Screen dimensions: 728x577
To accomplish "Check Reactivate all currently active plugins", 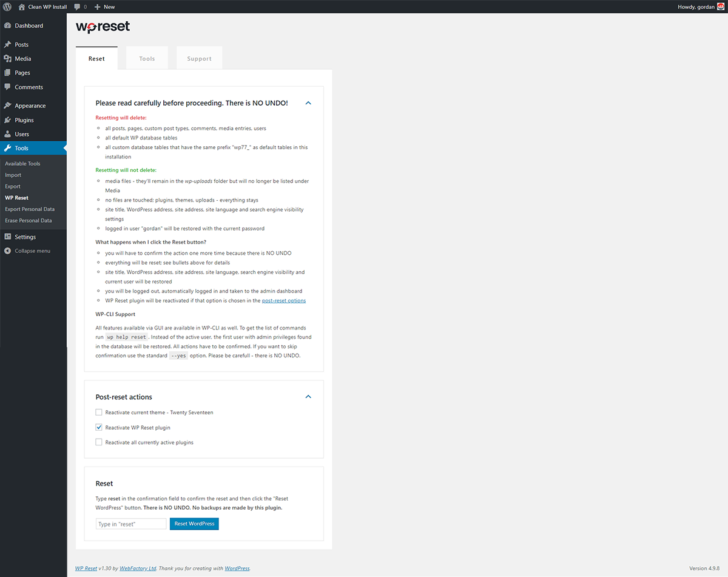I will (x=99, y=442).
